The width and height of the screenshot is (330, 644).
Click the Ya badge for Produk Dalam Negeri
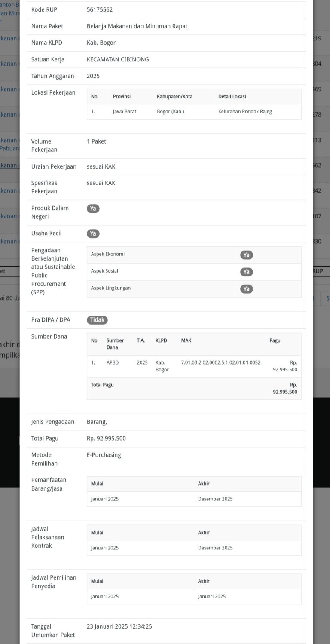point(93,209)
